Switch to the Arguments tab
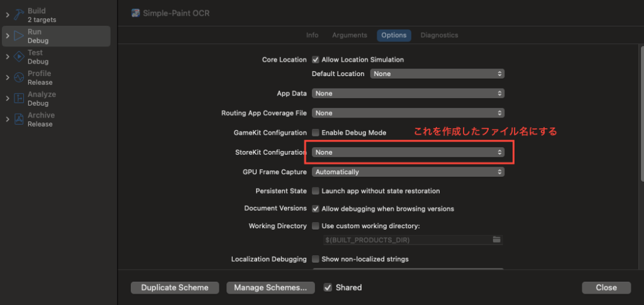Screen dimensions: 644x305 click(x=349, y=35)
